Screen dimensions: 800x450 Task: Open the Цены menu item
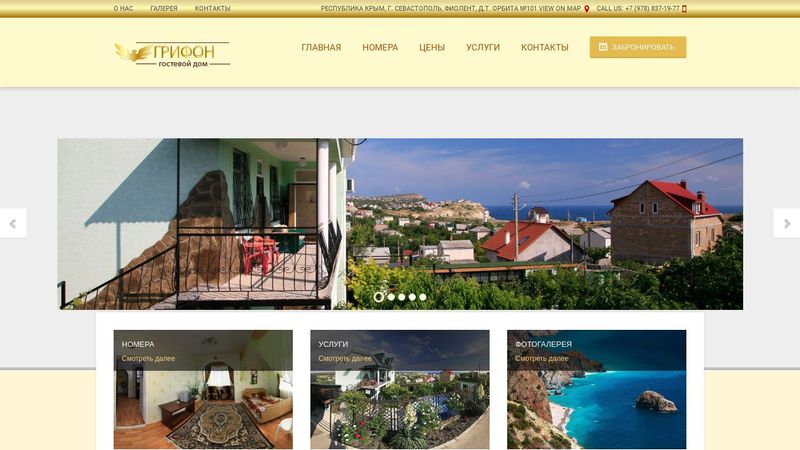point(432,47)
